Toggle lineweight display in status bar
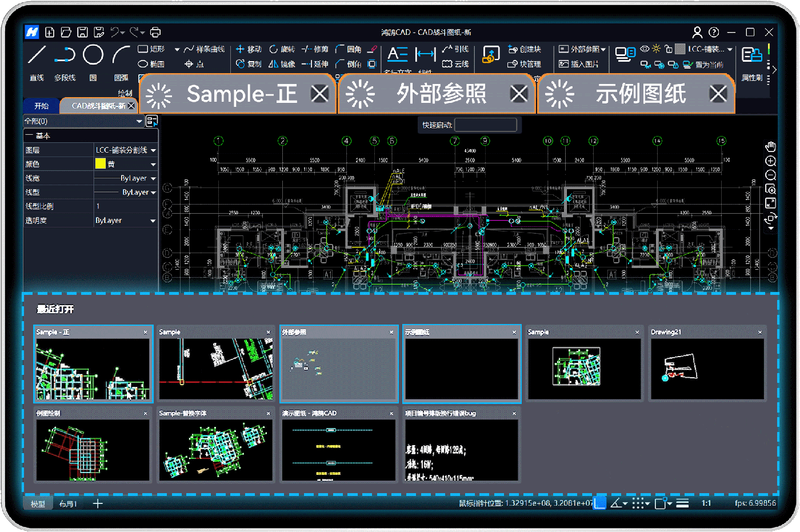Image resolution: width=800 pixels, height=532 pixels. coord(682,503)
